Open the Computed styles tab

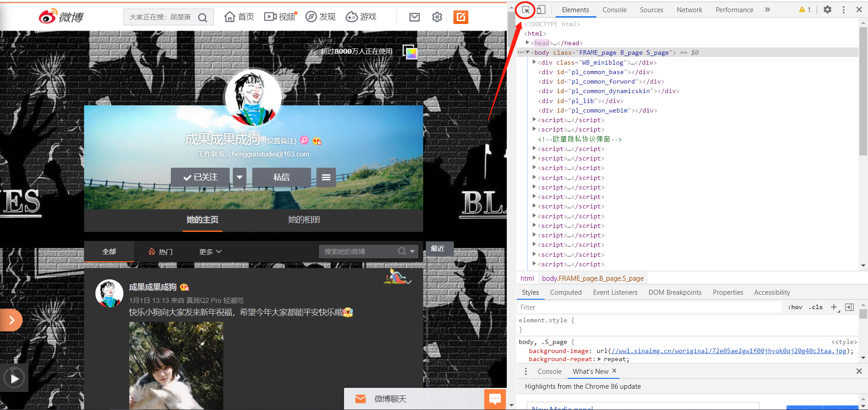[566, 292]
